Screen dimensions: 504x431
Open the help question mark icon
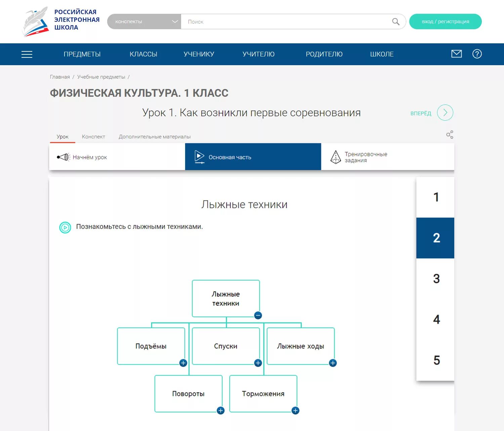pos(477,54)
